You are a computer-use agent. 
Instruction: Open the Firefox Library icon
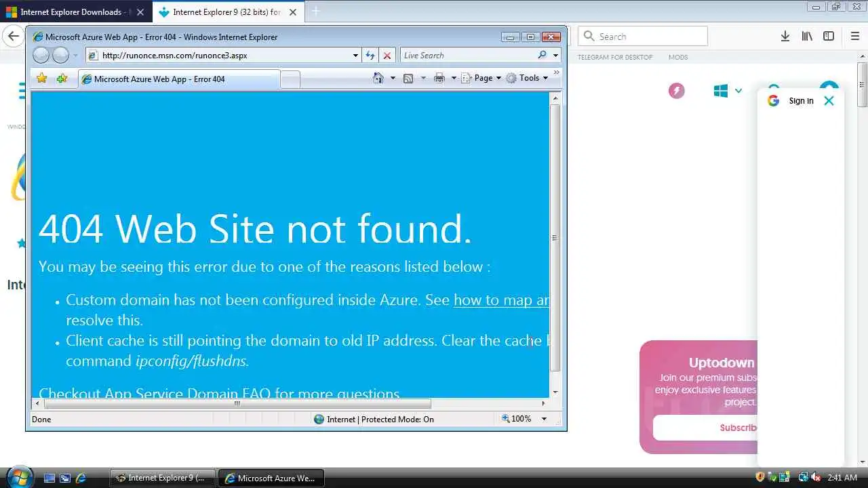click(x=807, y=37)
